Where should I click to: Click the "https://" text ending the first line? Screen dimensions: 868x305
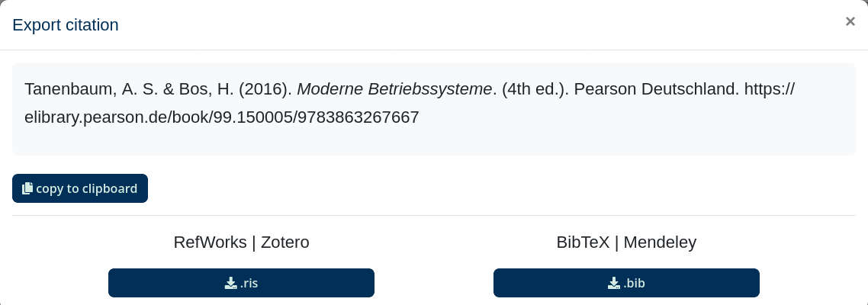(769, 89)
